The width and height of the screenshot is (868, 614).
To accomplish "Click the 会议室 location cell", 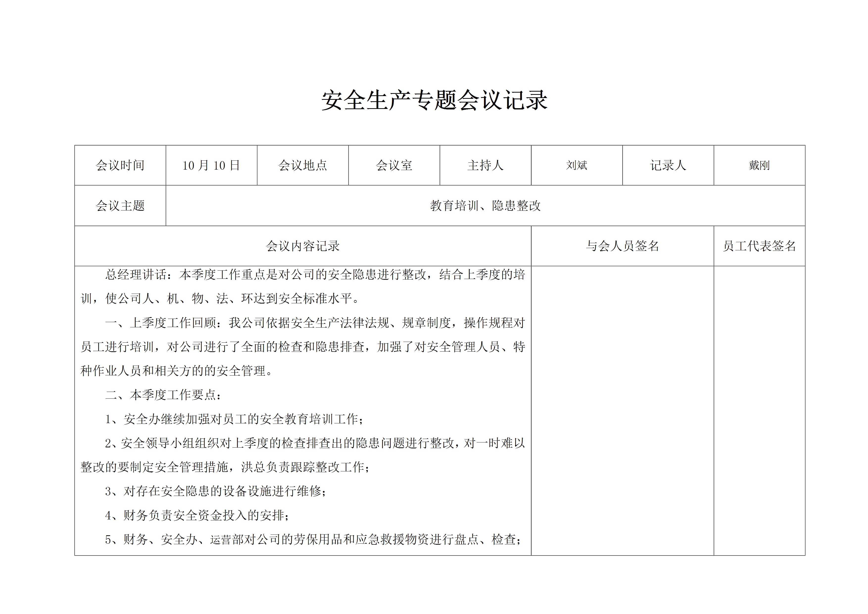I will tap(394, 165).
